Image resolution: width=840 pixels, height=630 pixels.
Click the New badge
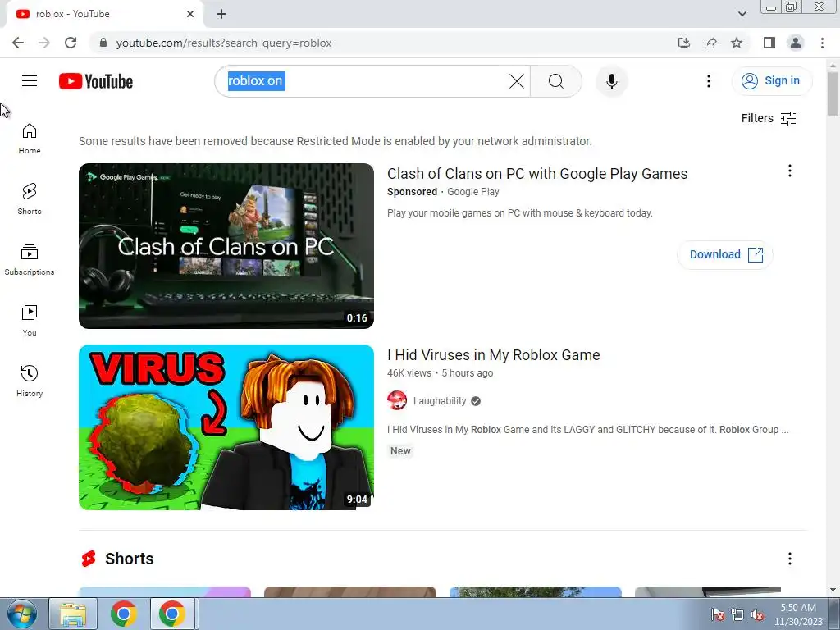point(400,451)
